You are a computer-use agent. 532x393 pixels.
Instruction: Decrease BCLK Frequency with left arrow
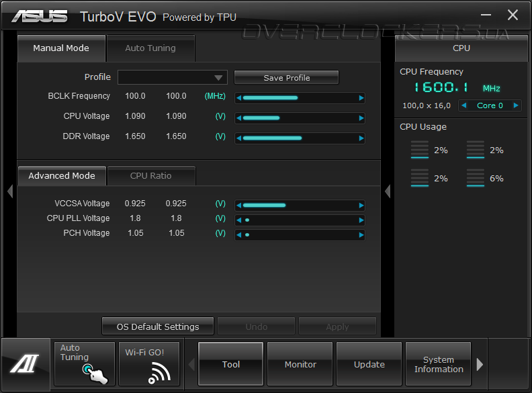[239, 98]
